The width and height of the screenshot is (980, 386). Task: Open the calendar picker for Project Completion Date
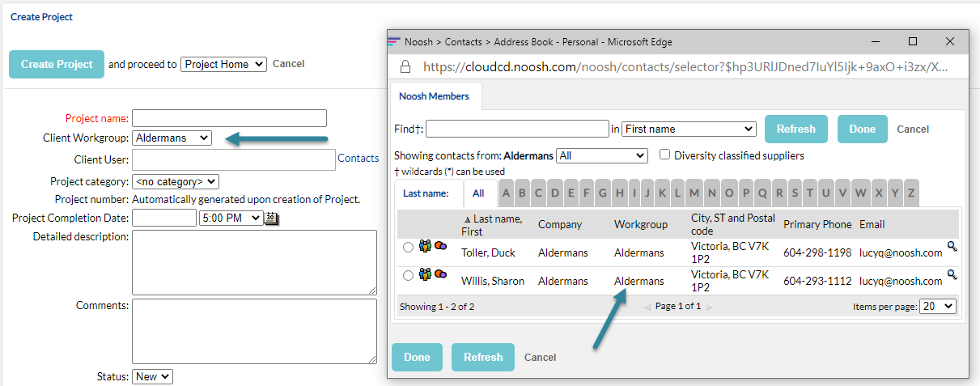pyautogui.click(x=271, y=218)
